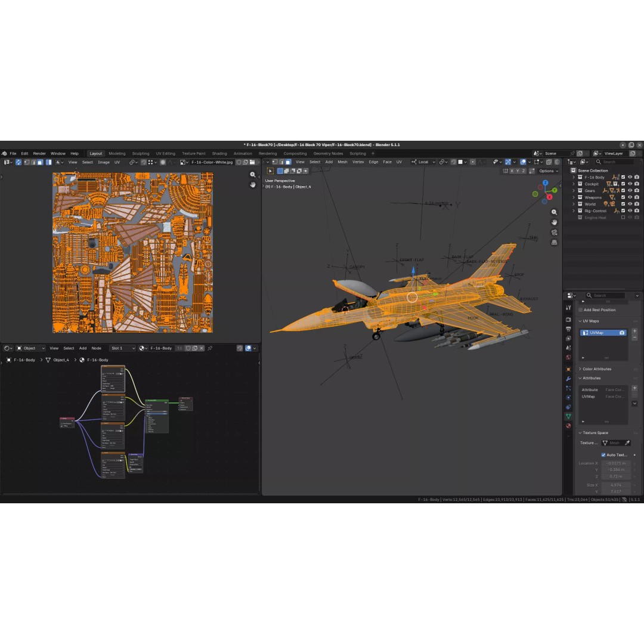
Task: Open the Render properties tab
Action: coord(568,320)
